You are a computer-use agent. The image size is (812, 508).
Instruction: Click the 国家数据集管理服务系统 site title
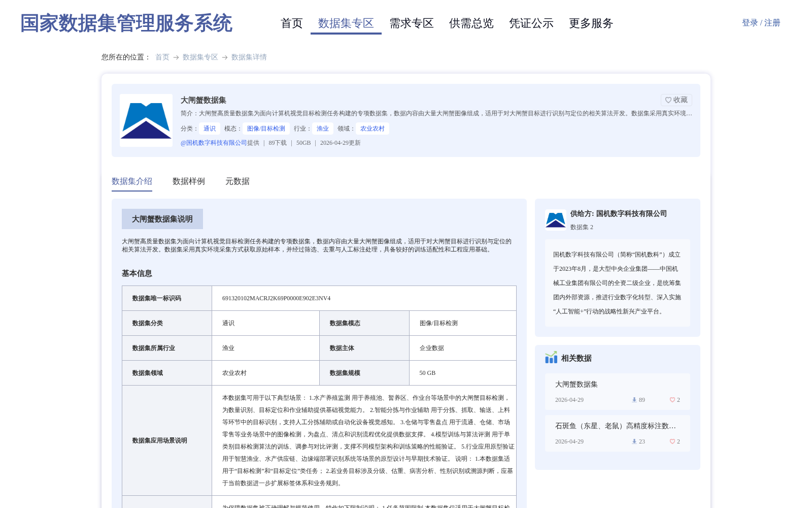pyautogui.click(x=126, y=23)
